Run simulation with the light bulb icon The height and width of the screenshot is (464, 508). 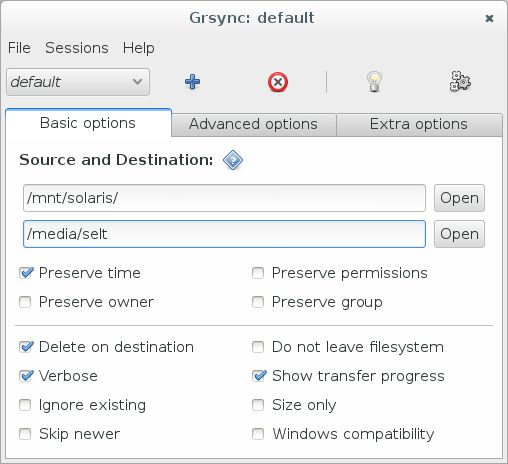[x=374, y=82]
